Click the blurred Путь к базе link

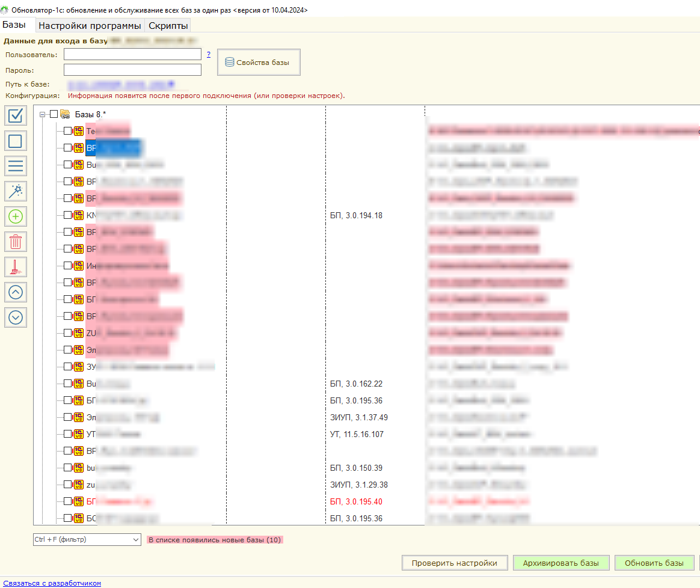pos(121,84)
